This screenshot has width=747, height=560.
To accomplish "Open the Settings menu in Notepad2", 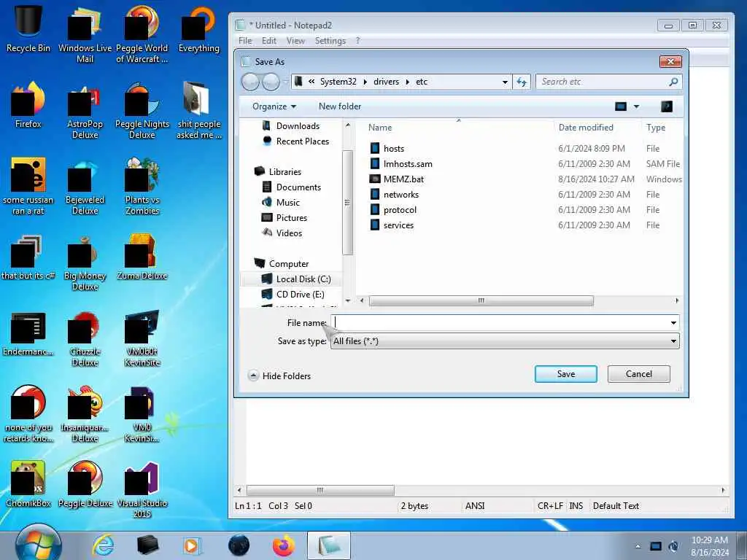I will [x=330, y=41].
